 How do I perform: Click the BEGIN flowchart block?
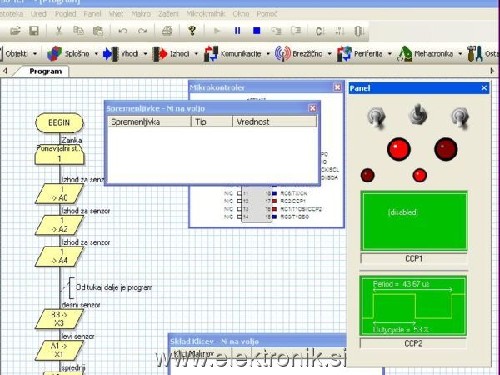click(59, 123)
